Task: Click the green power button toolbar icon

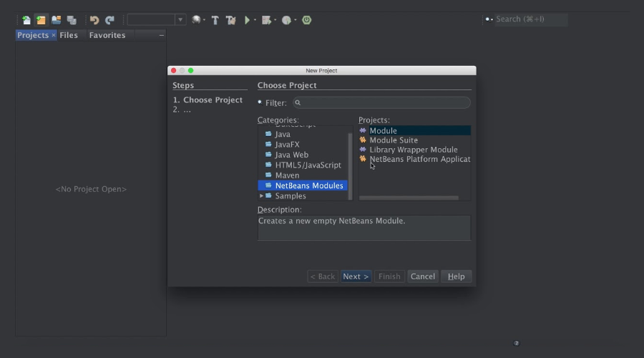Action: (x=306, y=20)
